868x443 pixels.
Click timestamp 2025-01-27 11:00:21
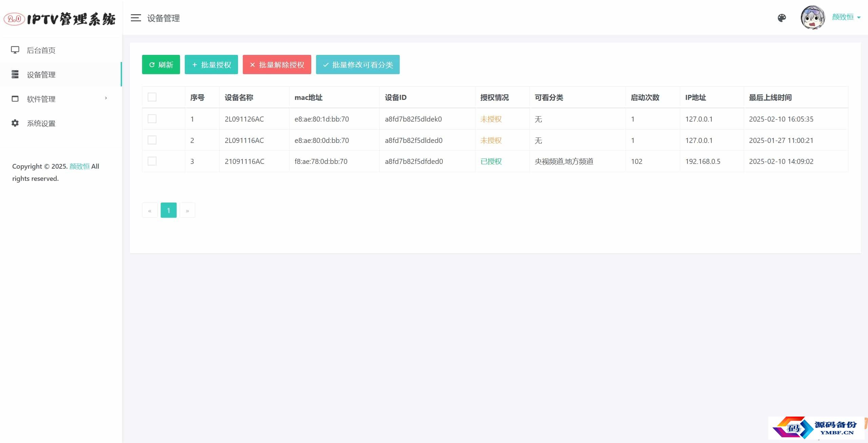pos(781,141)
